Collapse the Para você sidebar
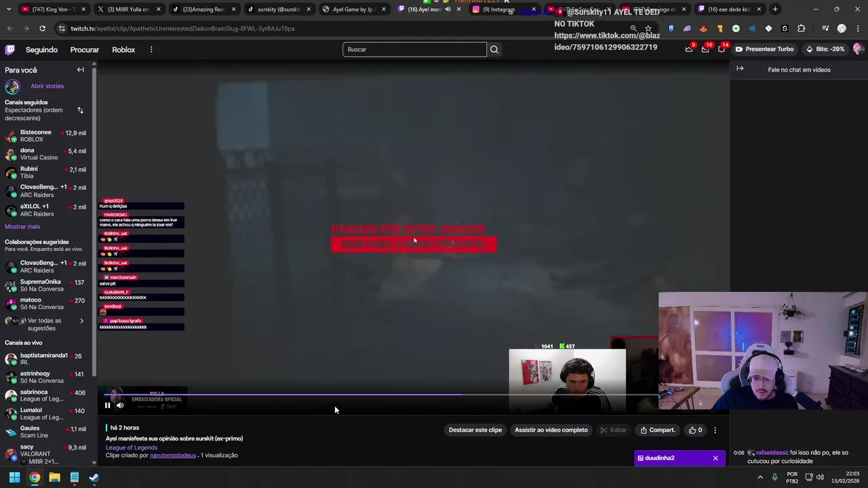Screen dimensions: 868x488 [x=80, y=70]
